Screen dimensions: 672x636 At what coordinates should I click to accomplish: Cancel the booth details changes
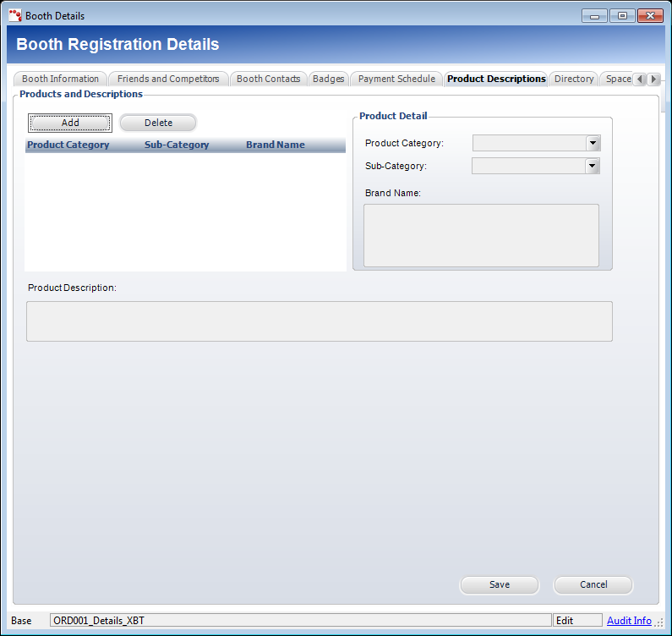tap(593, 584)
